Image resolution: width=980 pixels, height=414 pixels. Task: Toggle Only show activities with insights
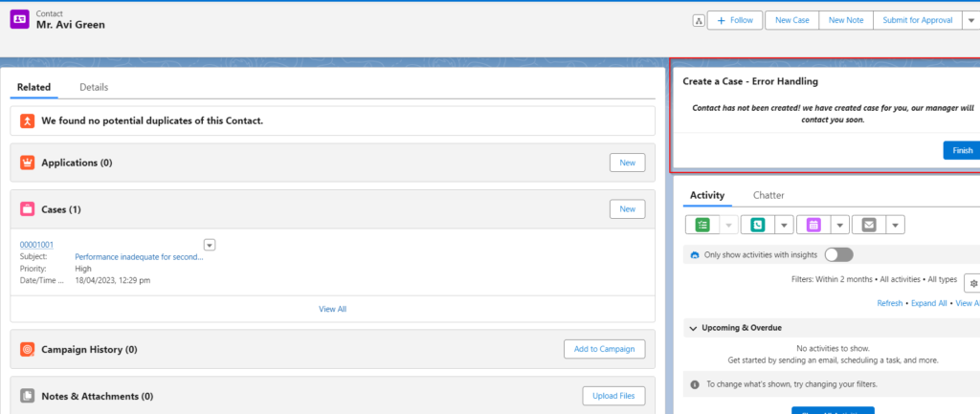pos(838,254)
